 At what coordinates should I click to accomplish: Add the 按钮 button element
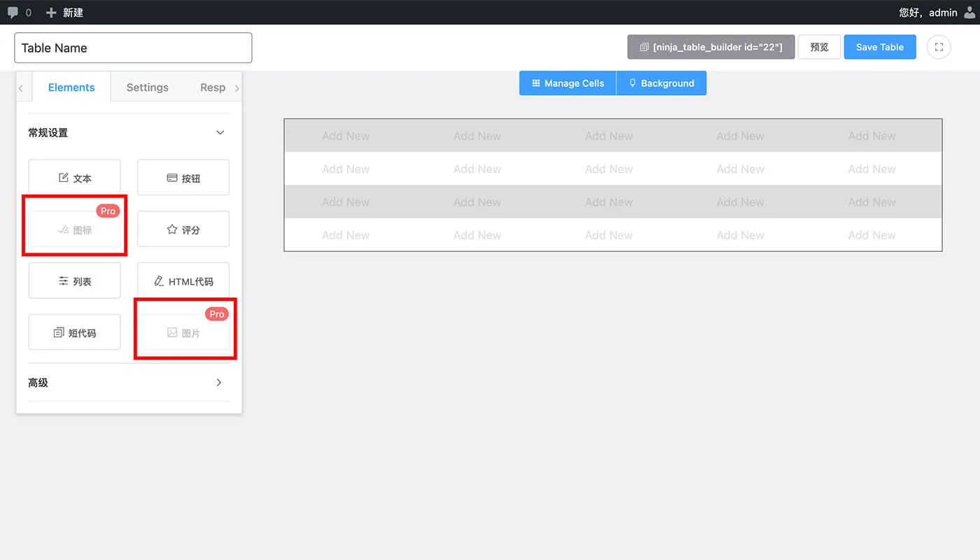coord(183,178)
